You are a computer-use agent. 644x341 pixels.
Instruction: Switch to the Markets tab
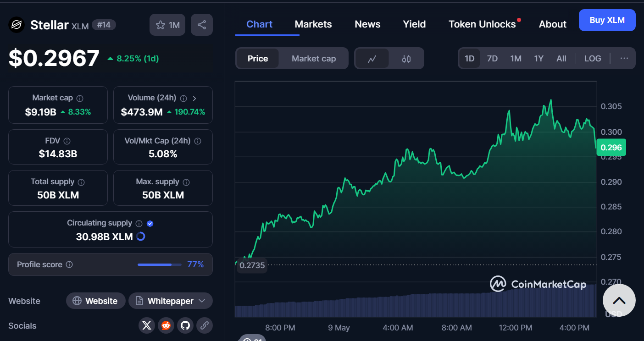313,24
